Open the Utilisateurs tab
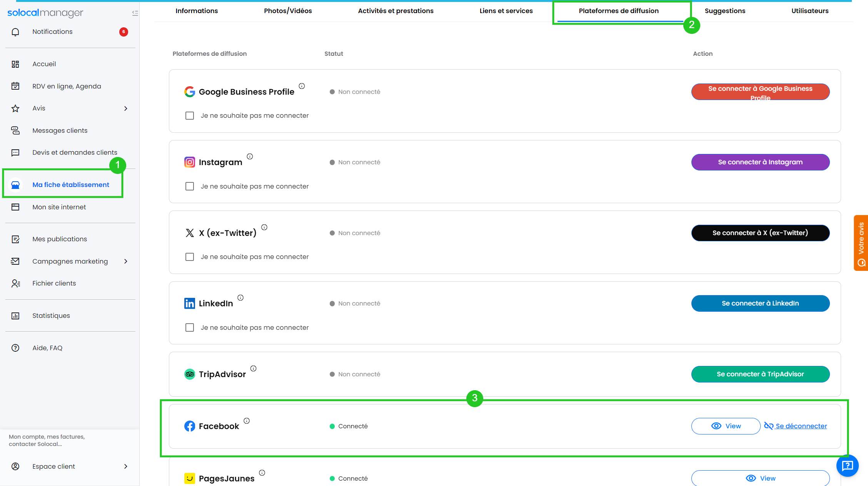 [810, 11]
